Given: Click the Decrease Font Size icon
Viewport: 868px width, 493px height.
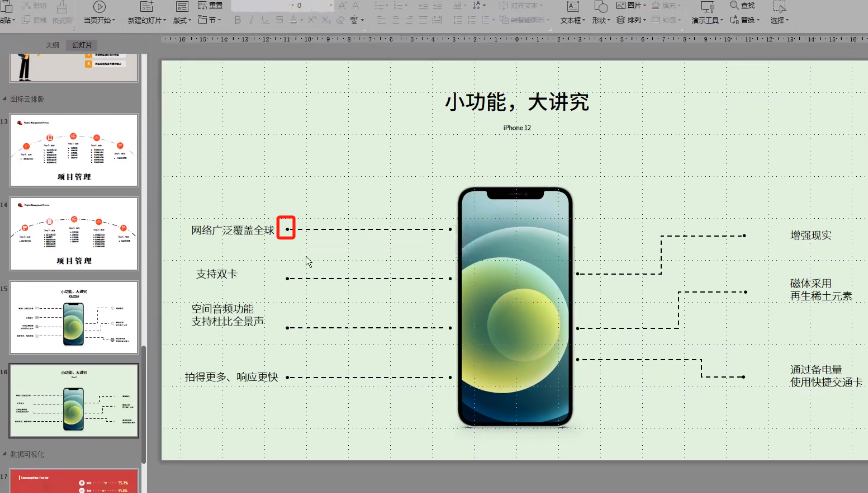Looking at the screenshot, I should tap(355, 6).
